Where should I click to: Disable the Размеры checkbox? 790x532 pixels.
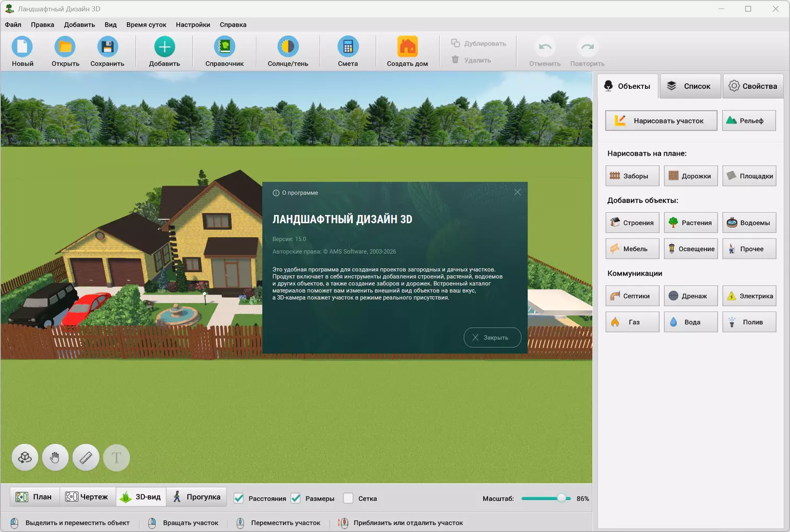point(296,498)
